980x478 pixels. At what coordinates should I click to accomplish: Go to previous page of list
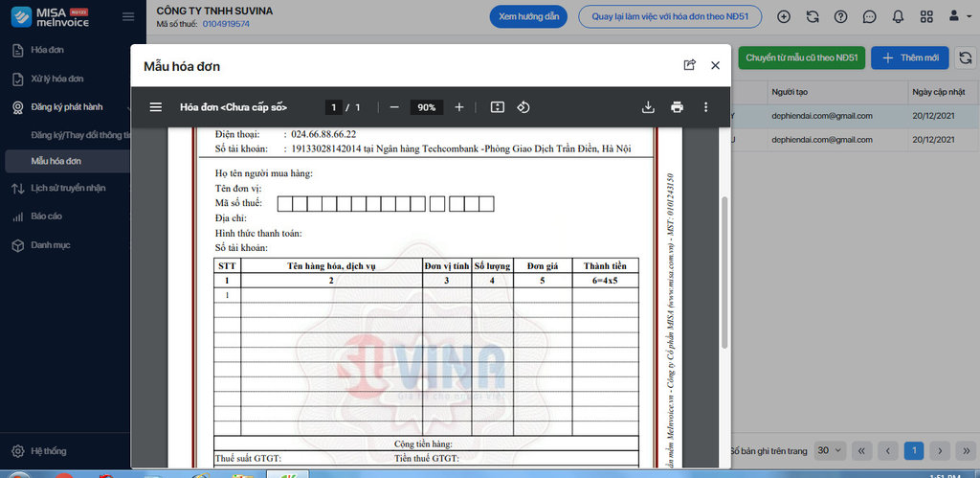point(887,450)
